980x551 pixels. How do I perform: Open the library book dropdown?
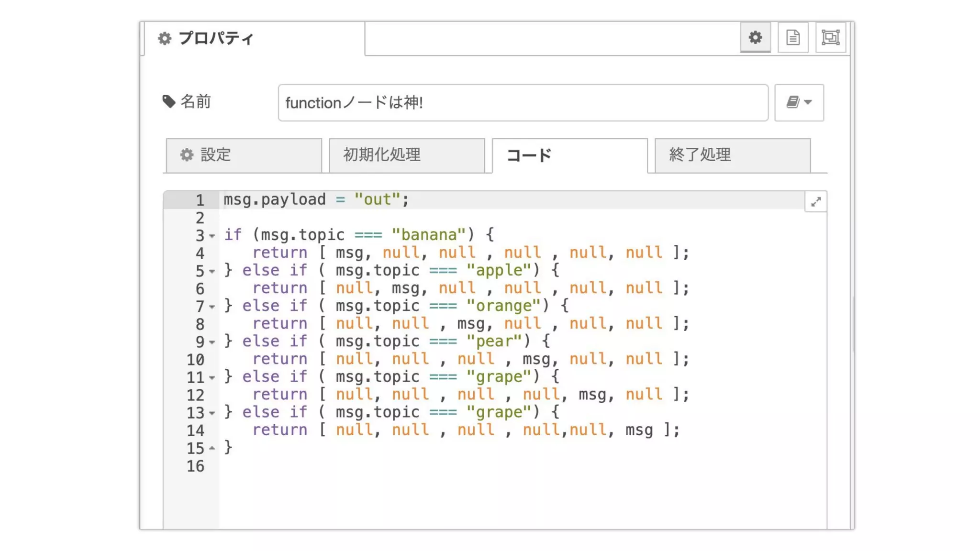[799, 102]
